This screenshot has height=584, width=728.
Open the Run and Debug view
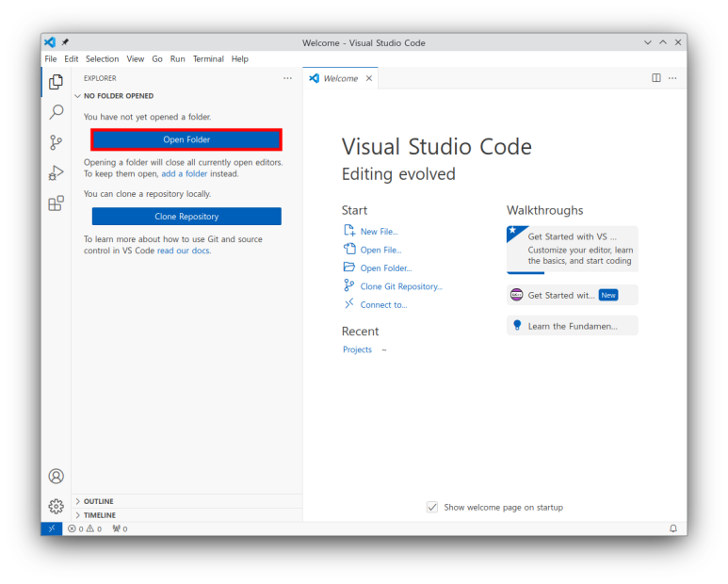[x=57, y=172]
